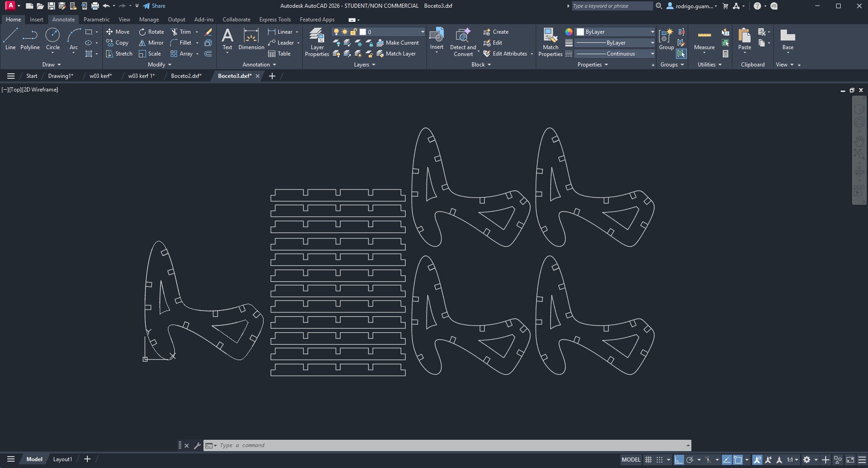Open the Continuous linetype dropdown
Screen dimensions: 868x468
615,54
